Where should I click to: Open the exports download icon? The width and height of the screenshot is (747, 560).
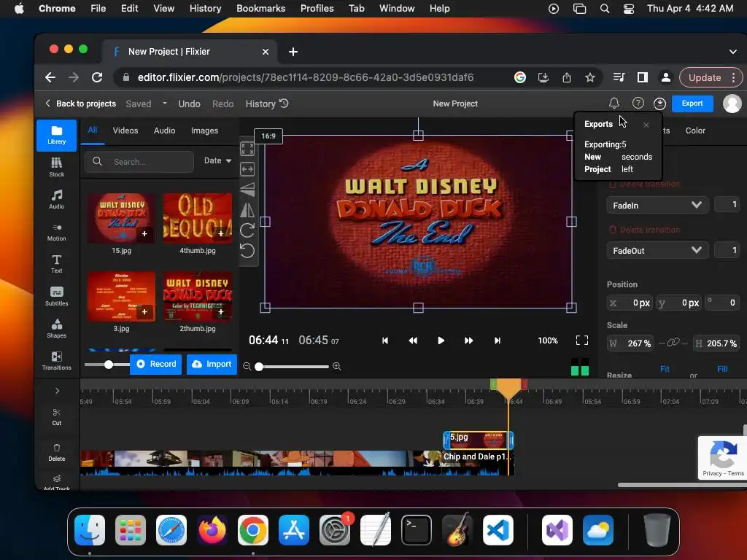coord(659,104)
